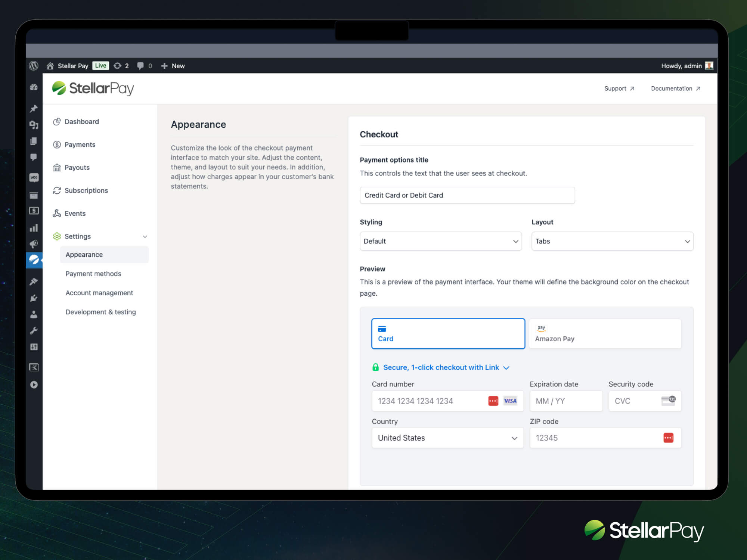Open the Appearance paintbrush icon
This screenshot has width=747, height=560.
[x=34, y=281]
